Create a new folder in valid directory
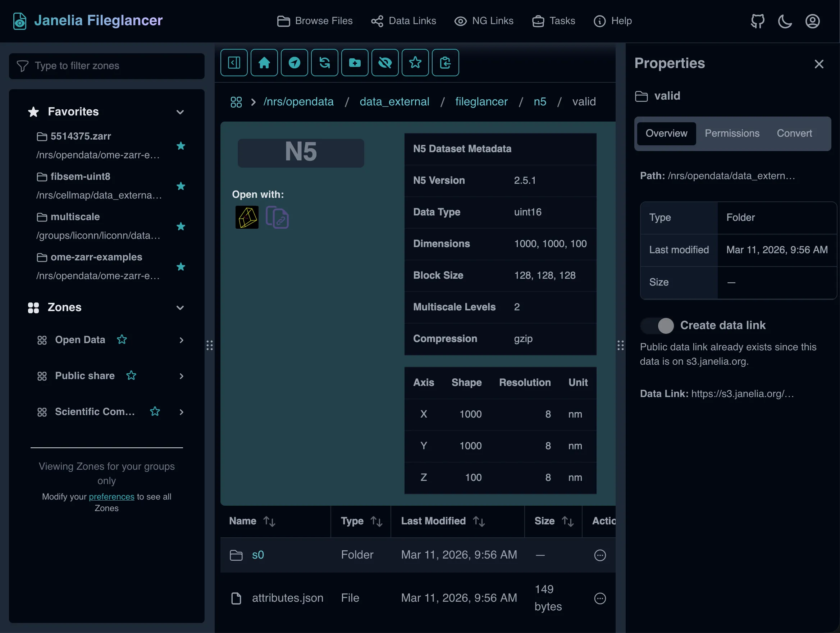Viewport: 840px width, 633px height. point(355,63)
